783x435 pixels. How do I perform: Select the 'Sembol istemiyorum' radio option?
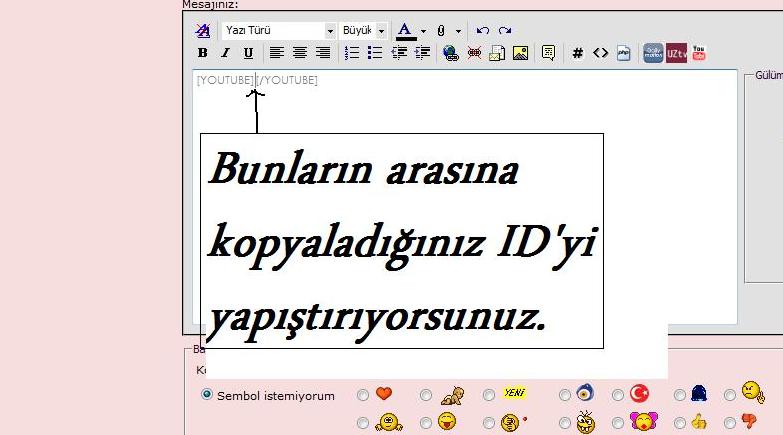[x=207, y=395]
